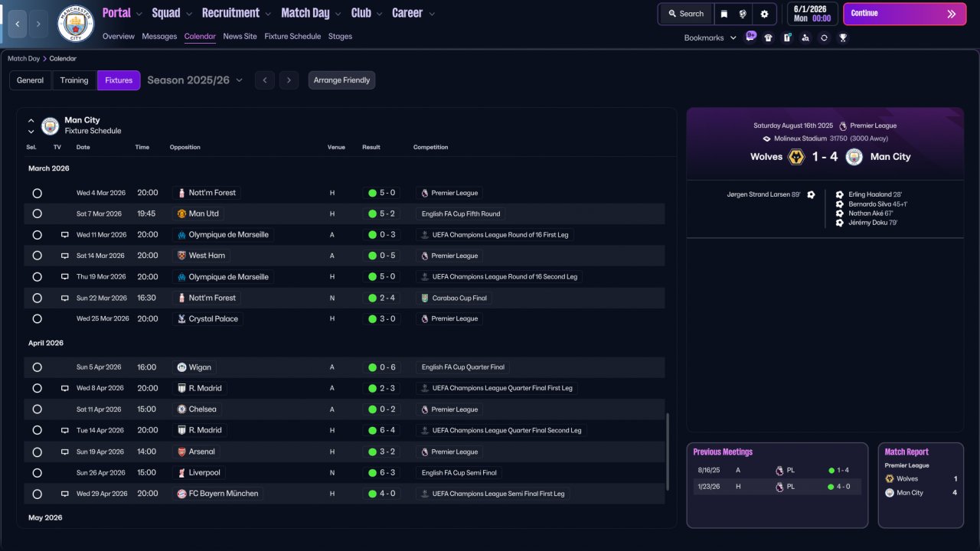Open the messages inbox icon with 9+ badge

pyautogui.click(x=750, y=37)
